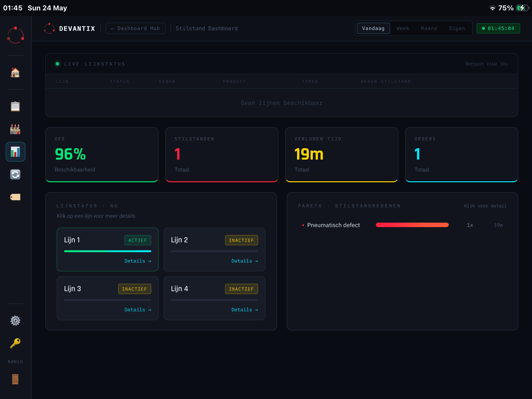532x399 pixels.
Task: Click the 'Lijn 2' card title
Action: coord(179,240)
